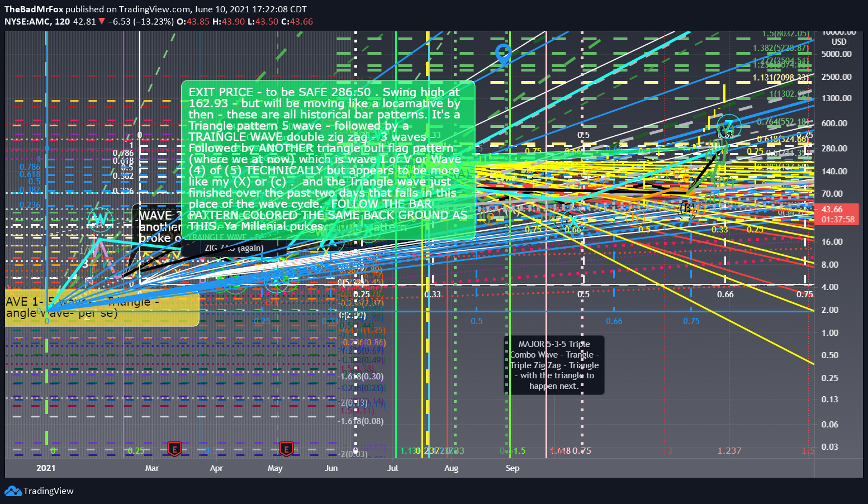Image resolution: width=868 pixels, height=504 pixels.
Task: Open the earnings E marker near March
Action: pyautogui.click(x=175, y=449)
